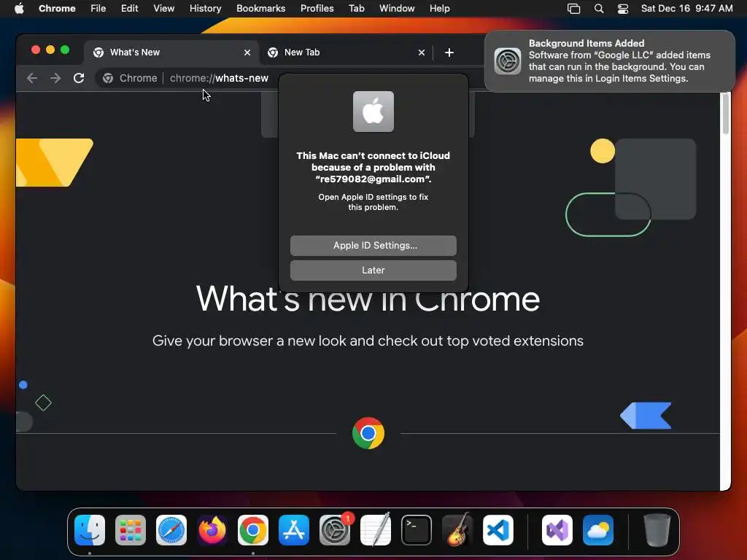Open System Settings in the Dock
747x560 pixels.
tap(335, 530)
